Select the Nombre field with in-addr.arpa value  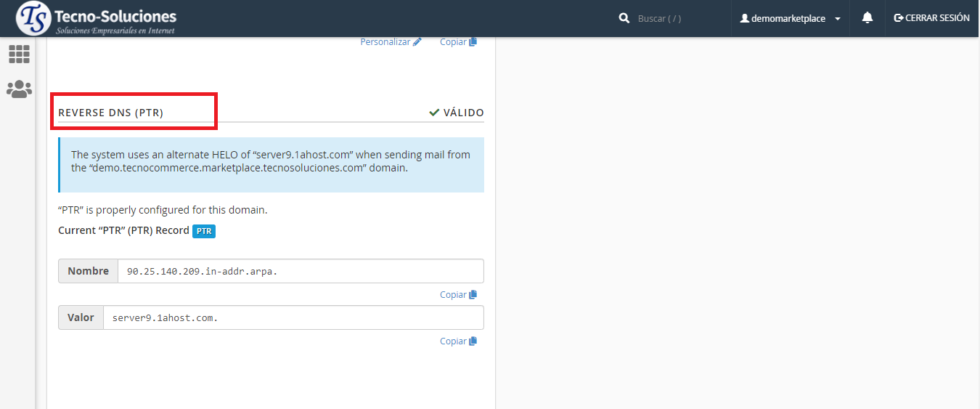pyautogui.click(x=300, y=271)
